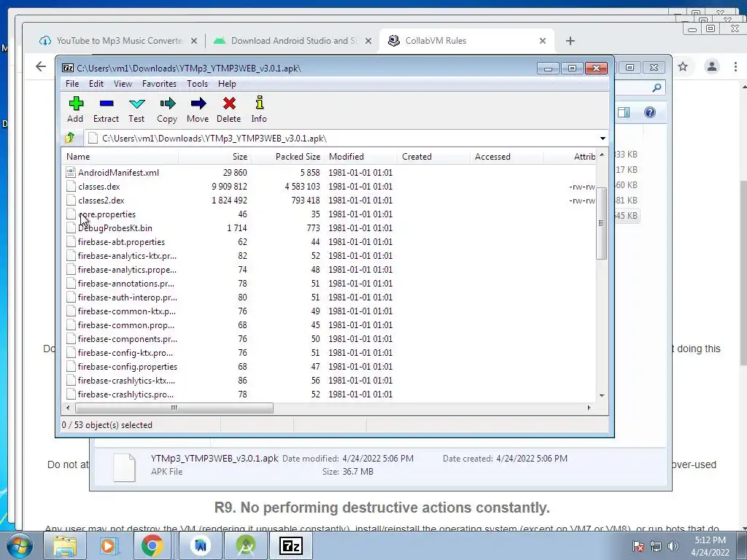Bookmark this page with the star icon

pyautogui.click(x=683, y=66)
